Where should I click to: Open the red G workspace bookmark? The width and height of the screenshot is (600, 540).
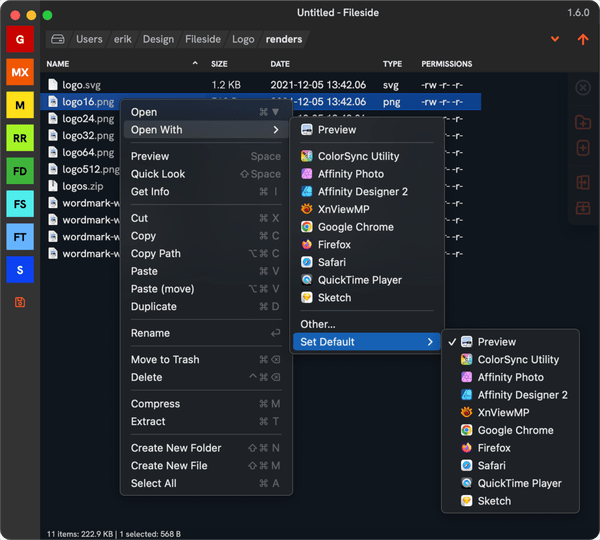point(20,39)
